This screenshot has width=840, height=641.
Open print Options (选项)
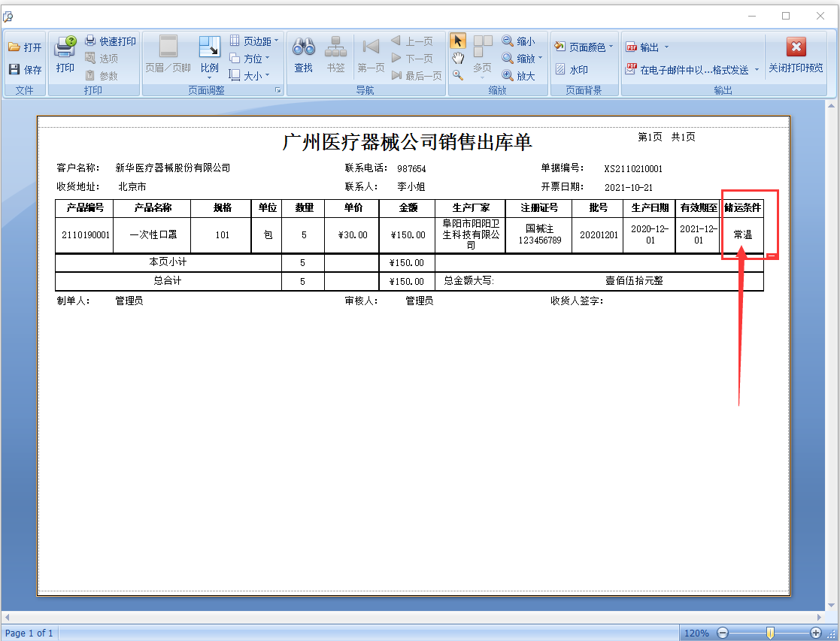point(102,59)
